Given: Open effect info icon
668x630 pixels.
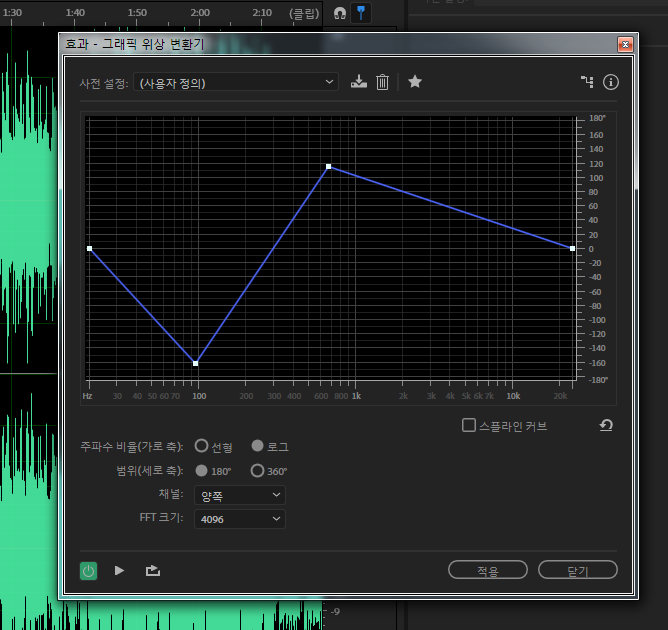Looking at the screenshot, I should (610, 82).
